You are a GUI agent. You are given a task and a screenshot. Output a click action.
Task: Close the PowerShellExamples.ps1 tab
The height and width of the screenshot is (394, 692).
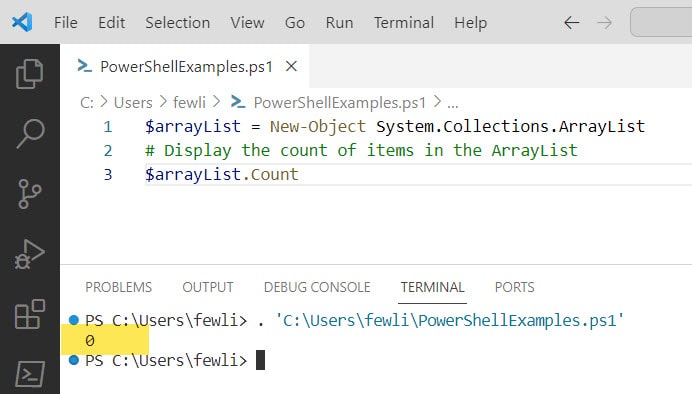291,67
